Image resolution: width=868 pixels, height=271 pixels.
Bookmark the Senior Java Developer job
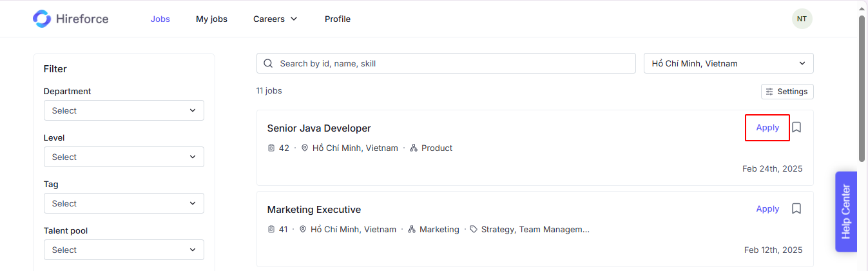click(x=796, y=127)
